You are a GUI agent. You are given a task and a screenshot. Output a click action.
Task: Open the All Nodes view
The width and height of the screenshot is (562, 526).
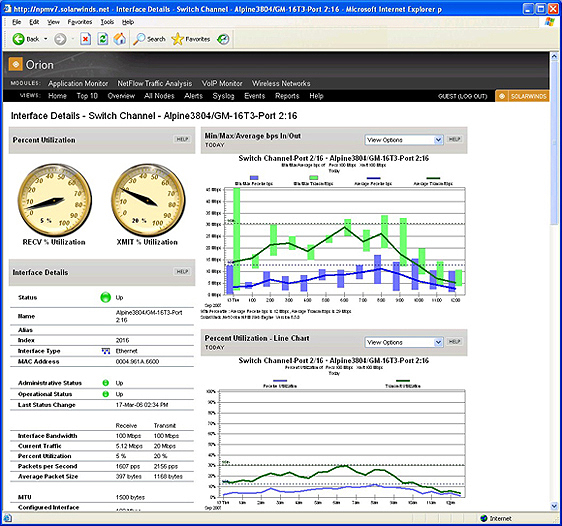(x=159, y=96)
